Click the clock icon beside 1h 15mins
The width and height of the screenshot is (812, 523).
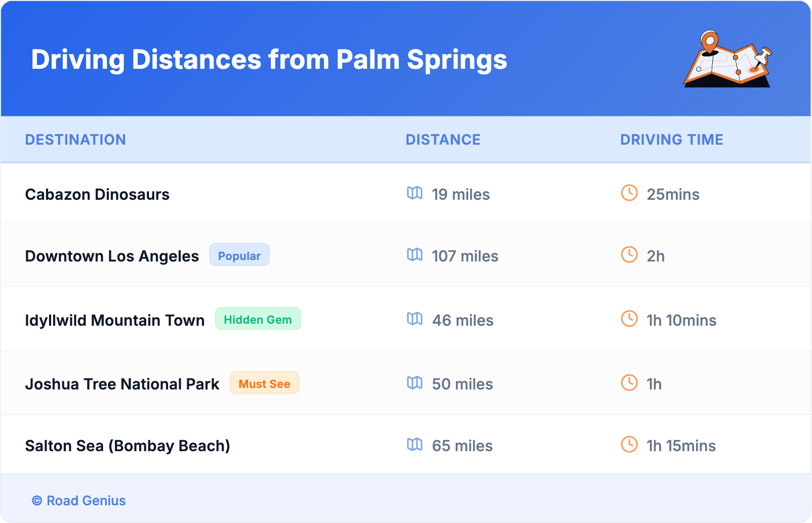click(x=629, y=444)
